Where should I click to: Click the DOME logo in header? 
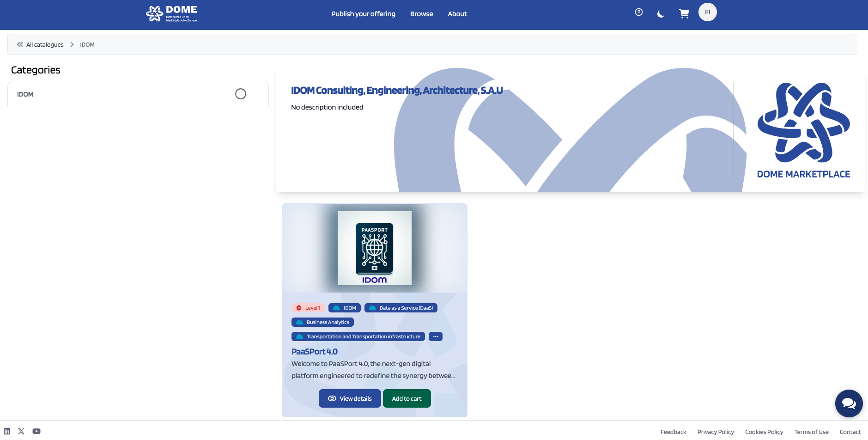click(171, 14)
